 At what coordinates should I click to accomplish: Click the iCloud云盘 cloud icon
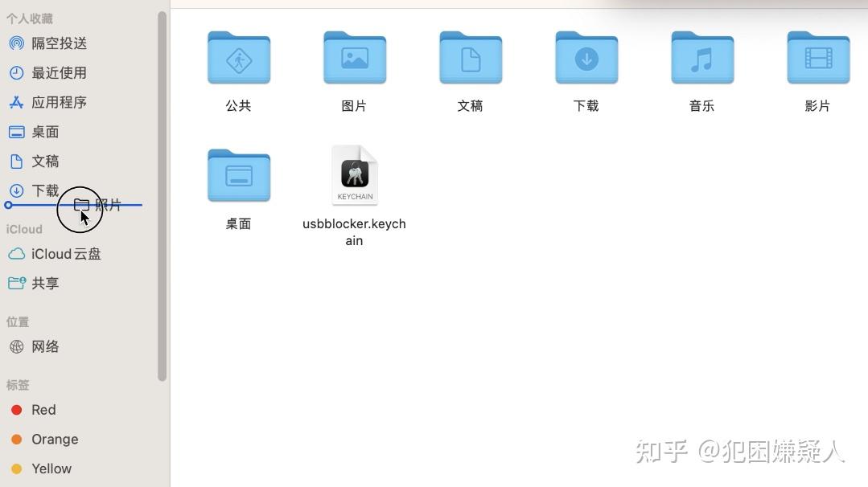[17, 254]
